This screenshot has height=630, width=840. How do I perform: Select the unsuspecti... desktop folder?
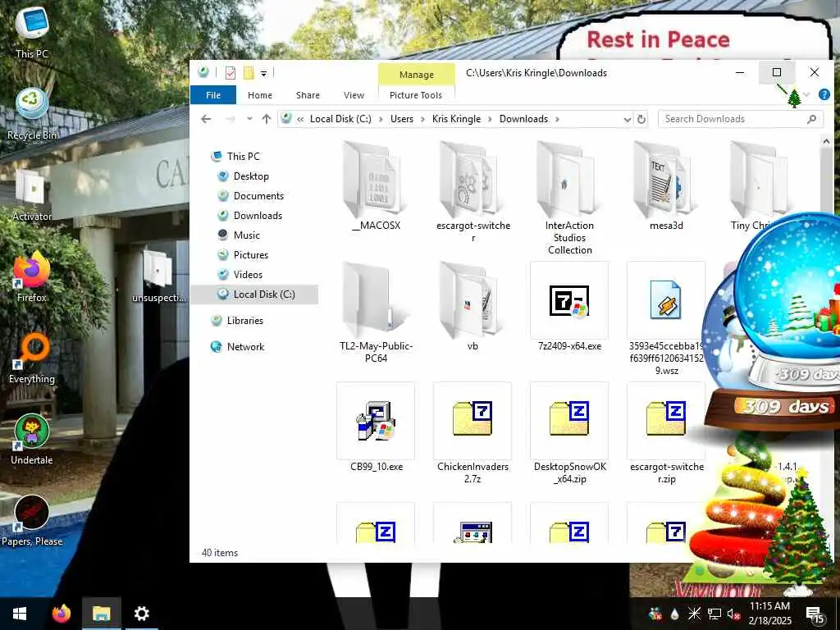158,277
